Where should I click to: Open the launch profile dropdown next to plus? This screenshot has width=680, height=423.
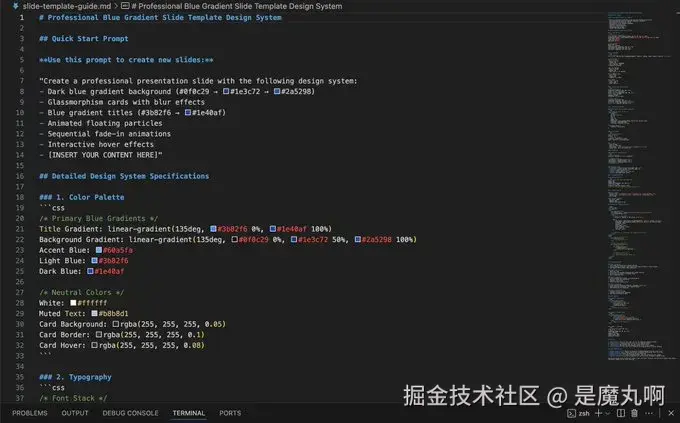coord(608,413)
